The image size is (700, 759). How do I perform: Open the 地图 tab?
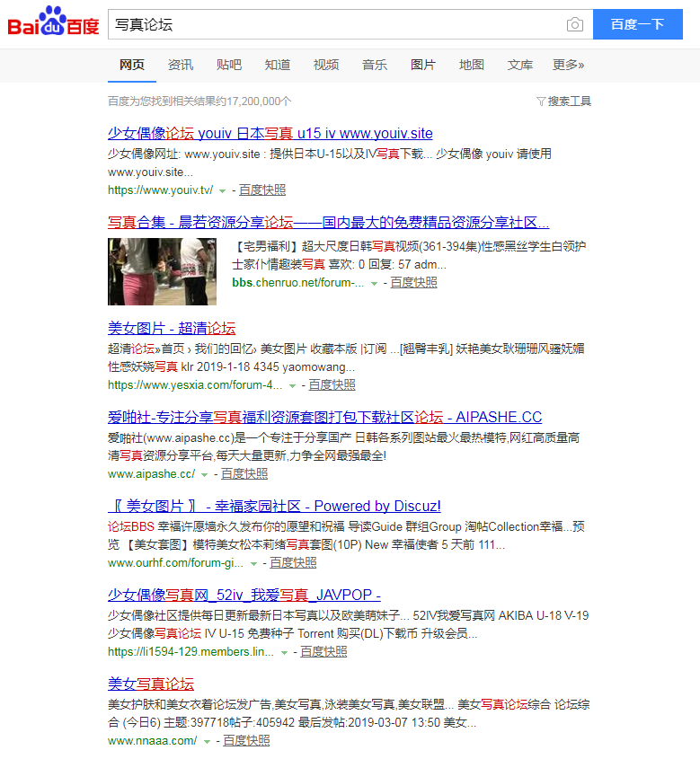(x=471, y=65)
